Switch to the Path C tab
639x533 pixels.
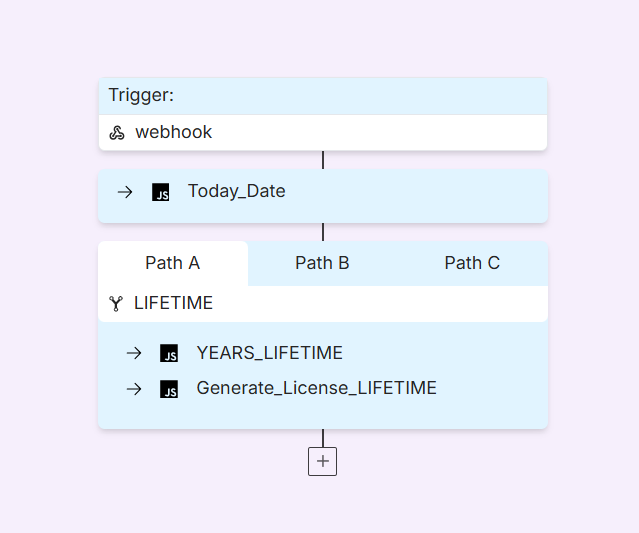pos(472,263)
